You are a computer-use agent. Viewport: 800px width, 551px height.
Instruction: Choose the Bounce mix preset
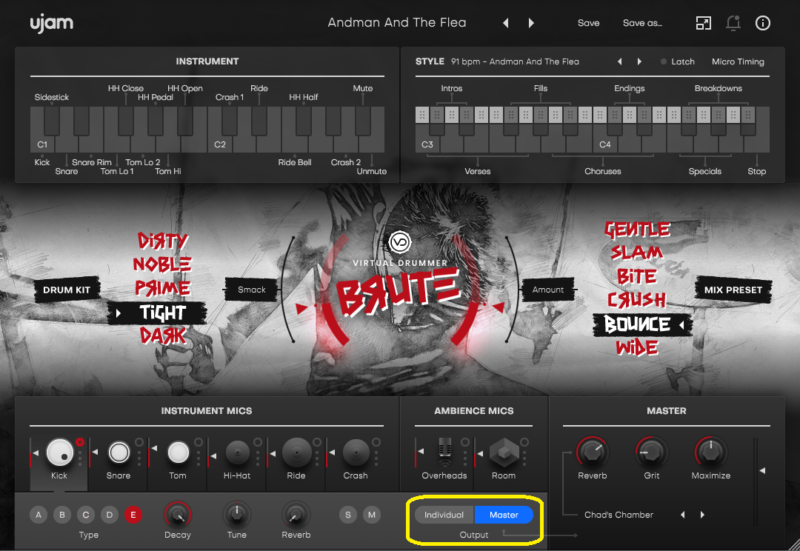tap(642, 324)
